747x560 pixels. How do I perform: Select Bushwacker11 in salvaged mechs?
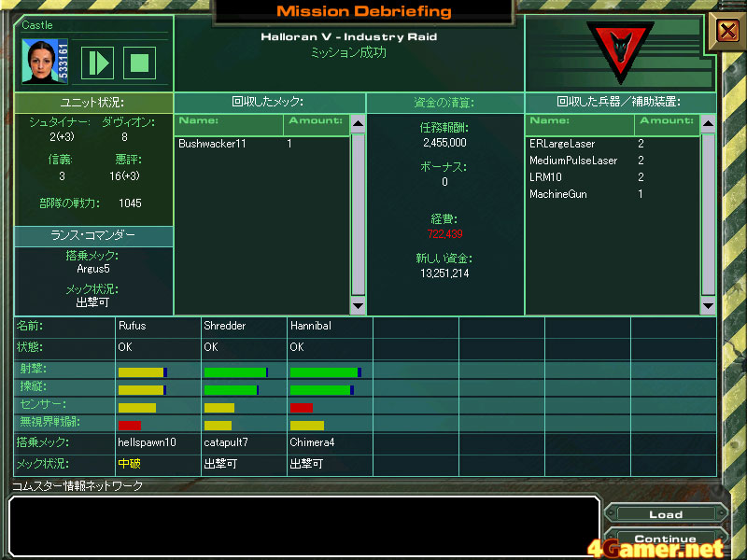(262, 144)
